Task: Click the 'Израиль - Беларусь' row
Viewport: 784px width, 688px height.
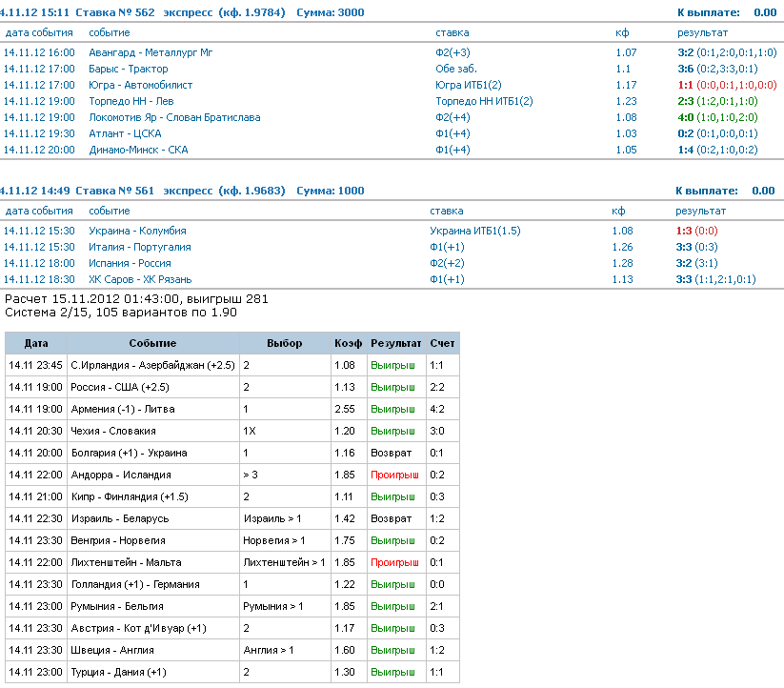Action: (x=232, y=518)
